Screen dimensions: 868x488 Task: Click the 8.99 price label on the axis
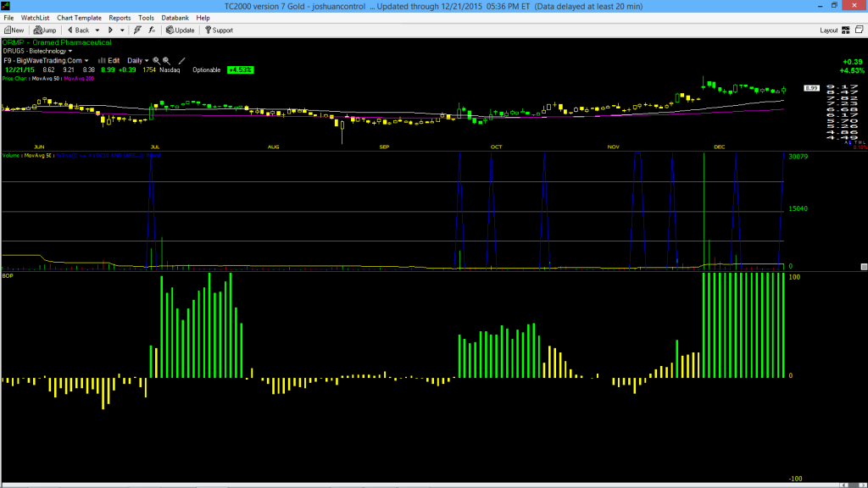point(811,88)
